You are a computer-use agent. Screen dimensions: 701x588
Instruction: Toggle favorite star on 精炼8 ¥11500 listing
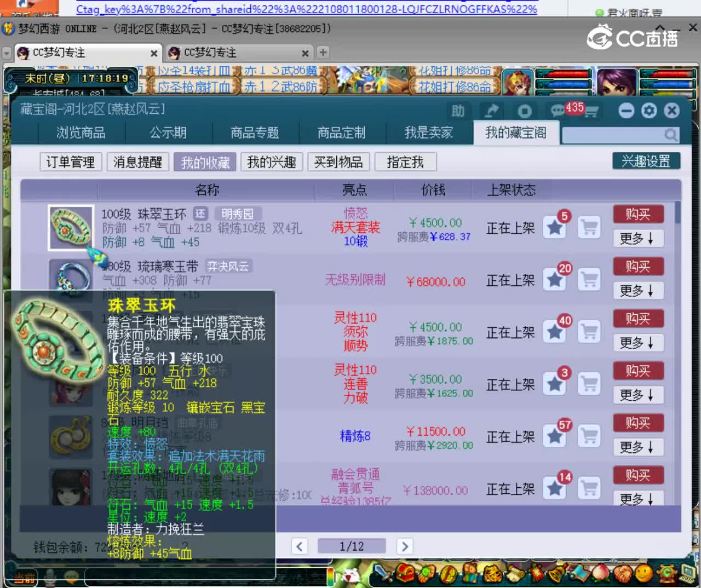[555, 436]
